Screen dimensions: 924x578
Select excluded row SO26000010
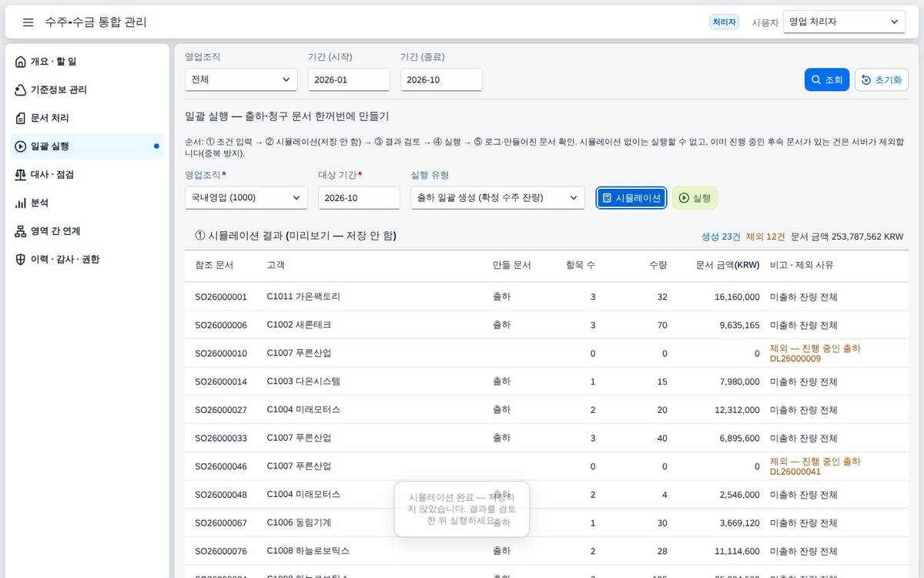click(547, 353)
